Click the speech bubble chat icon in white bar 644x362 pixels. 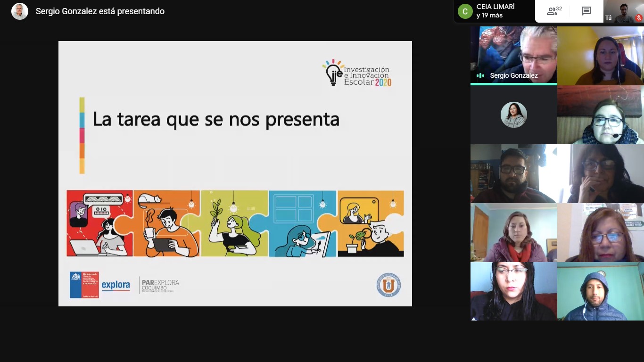pos(586,11)
